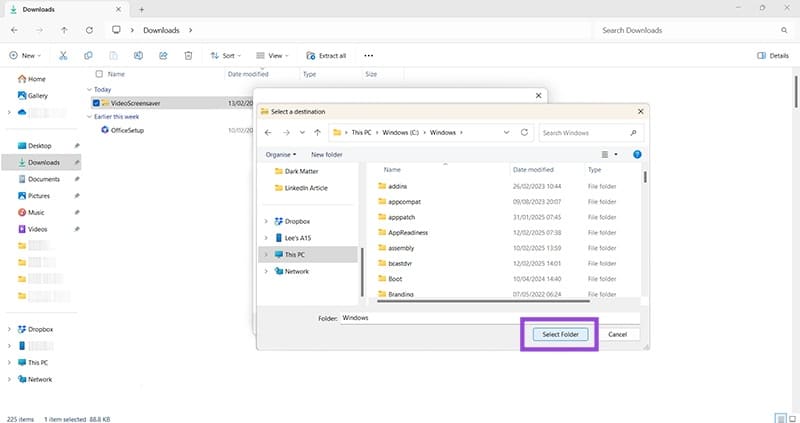Click the Delete trash icon in toolbar

pos(187,56)
